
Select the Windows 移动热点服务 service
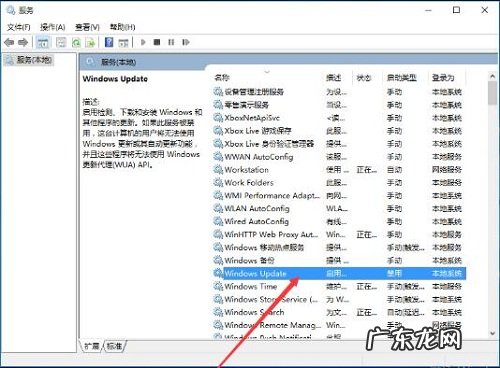(x=264, y=247)
